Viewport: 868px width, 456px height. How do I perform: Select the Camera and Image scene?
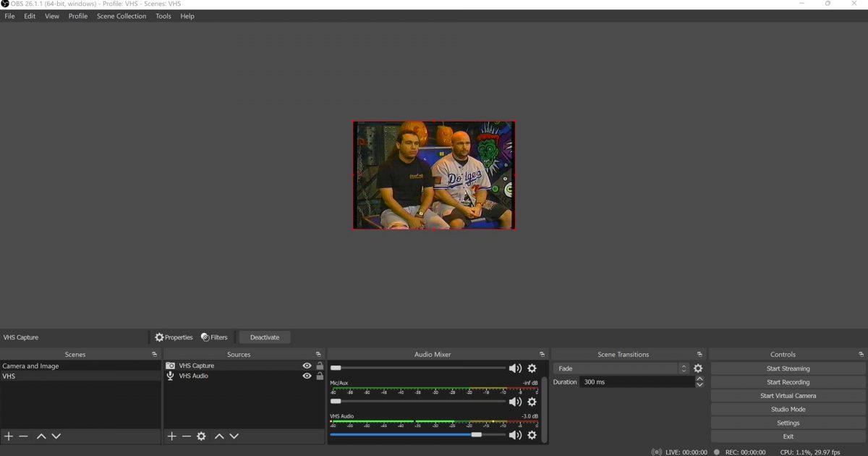tap(30, 366)
